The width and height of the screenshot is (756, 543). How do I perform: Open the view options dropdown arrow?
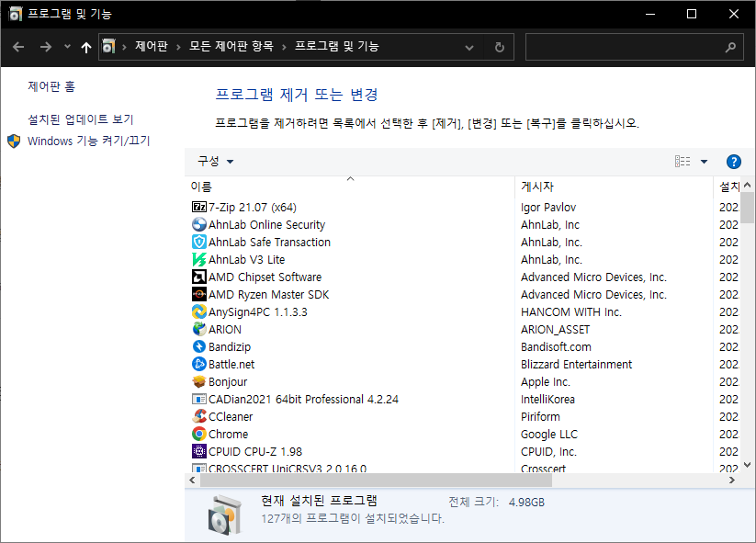704,162
